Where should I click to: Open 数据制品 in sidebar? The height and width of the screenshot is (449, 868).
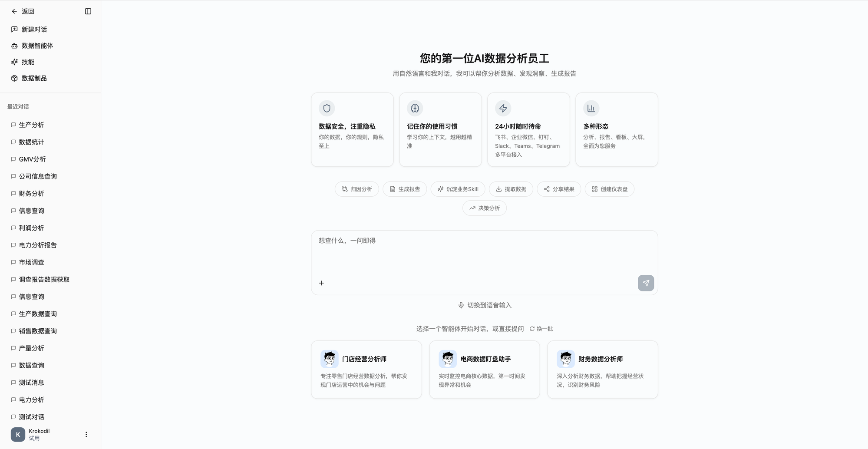tap(34, 78)
